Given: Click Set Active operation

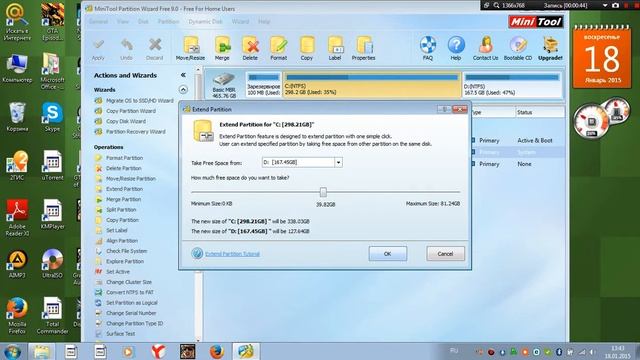Looking at the screenshot, I should [x=118, y=272].
